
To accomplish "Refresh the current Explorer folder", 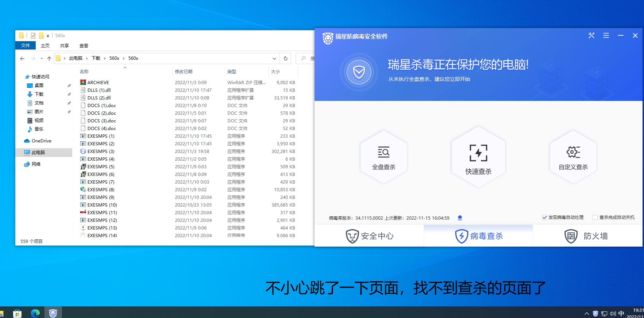I will [286, 58].
